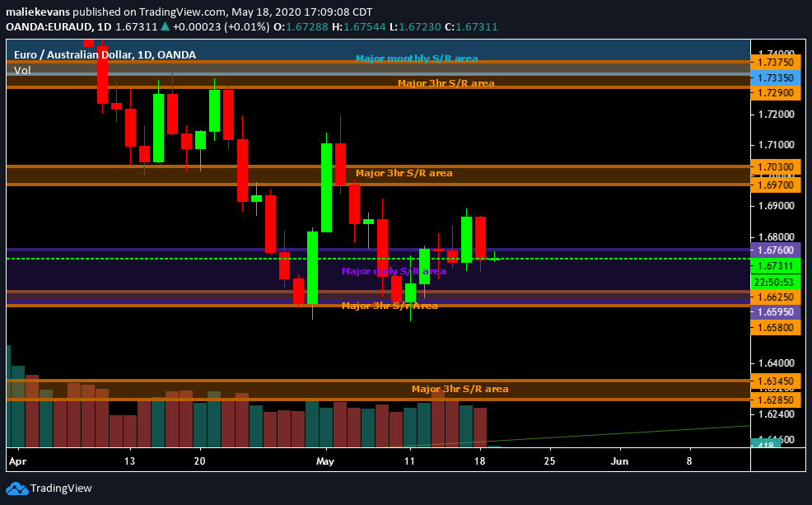The image size is (812, 505).
Task: Click the high value H:1.67544
Action: pos(358,26)
